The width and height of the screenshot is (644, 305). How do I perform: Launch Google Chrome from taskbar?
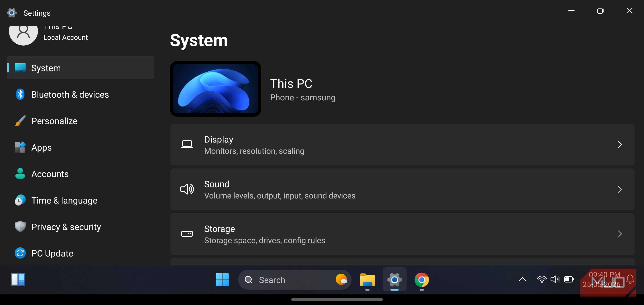coord(422,280)
